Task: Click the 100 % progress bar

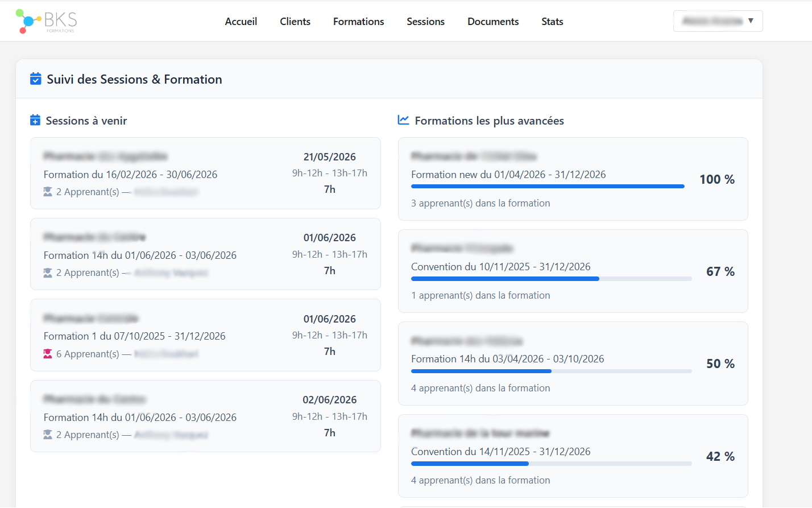Action: (x=548, y=186)
